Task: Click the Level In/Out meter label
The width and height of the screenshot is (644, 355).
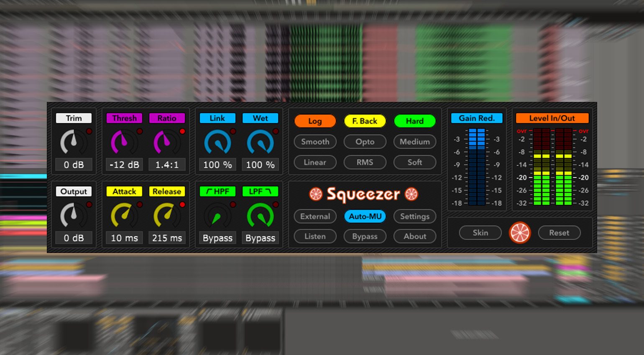Action: tap(552, 118)
